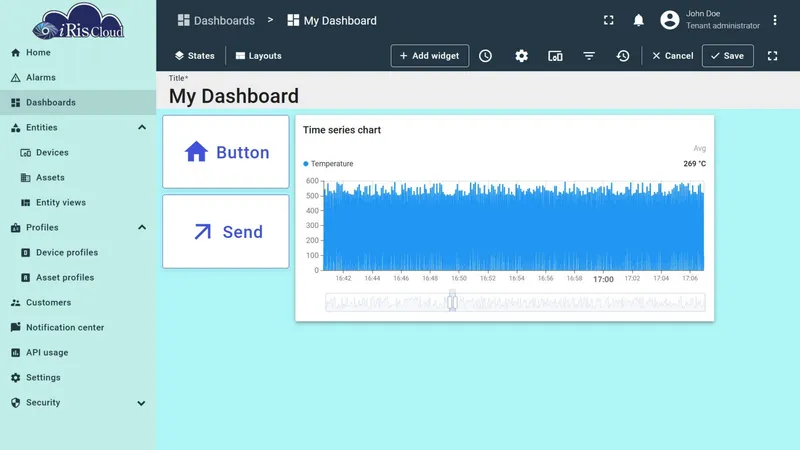Open Devices list
The height and width of the screenshot is (450, 800).
point(78,153)
